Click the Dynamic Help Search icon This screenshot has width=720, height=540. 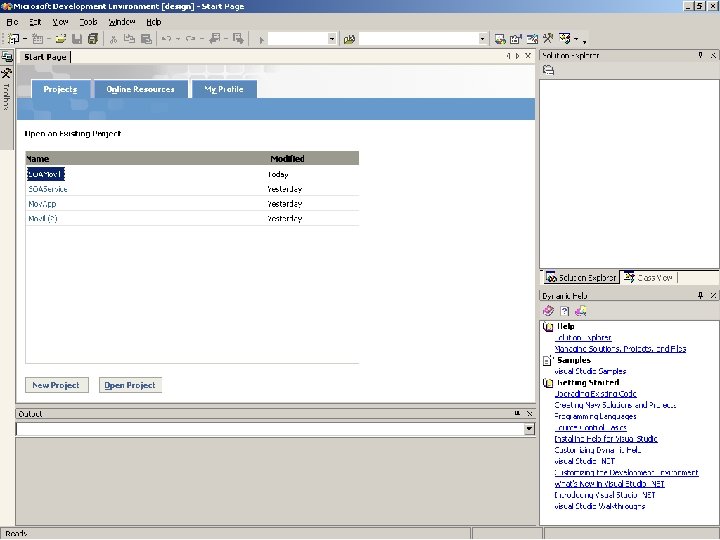click(x=581, y=311)
